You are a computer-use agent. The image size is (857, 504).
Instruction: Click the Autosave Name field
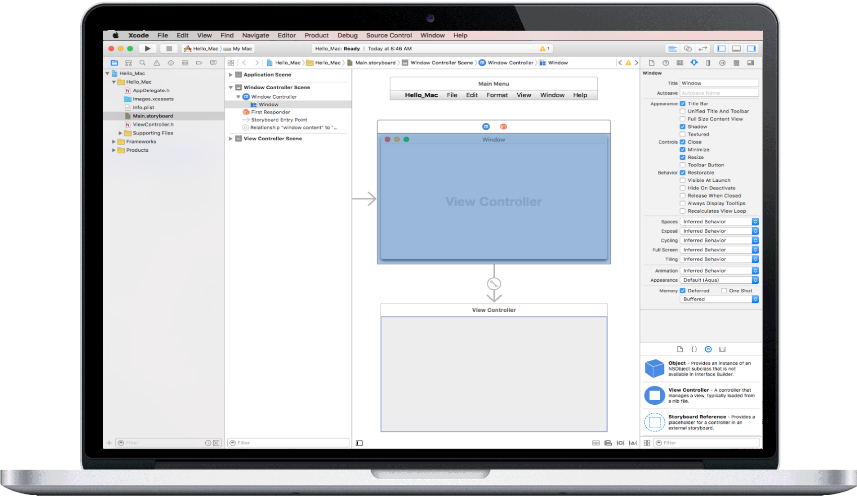click(719, 93)
